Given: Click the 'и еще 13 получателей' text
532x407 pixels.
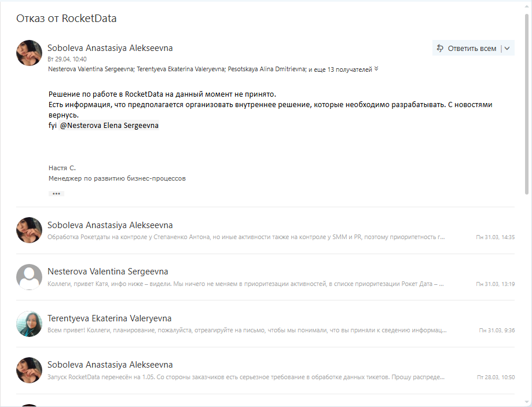Looking at the screenshot, I should 340,69.
